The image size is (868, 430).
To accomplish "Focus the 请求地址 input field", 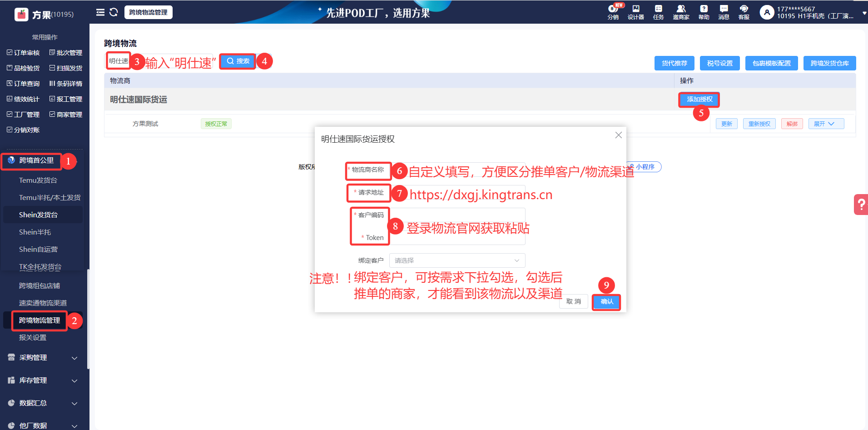I will pyautogui.click(x=457, y=192).
